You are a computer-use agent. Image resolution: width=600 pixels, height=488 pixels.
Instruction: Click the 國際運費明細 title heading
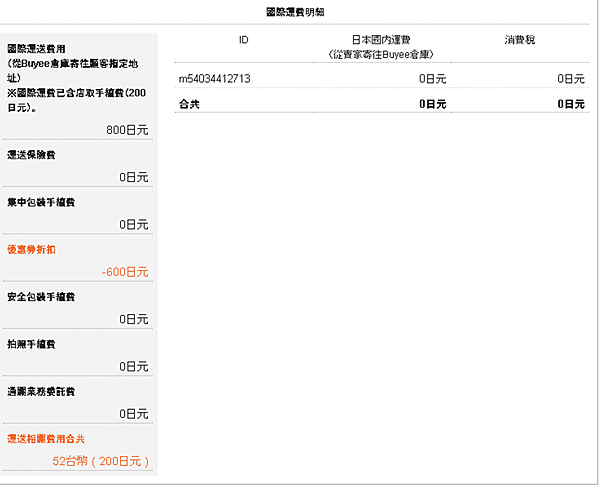point(296,12)
